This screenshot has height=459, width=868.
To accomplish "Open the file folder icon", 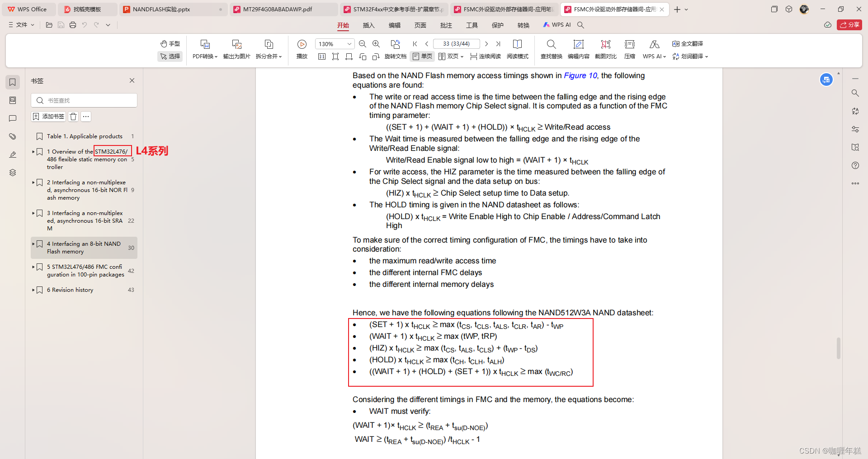I will coord(49,25).
